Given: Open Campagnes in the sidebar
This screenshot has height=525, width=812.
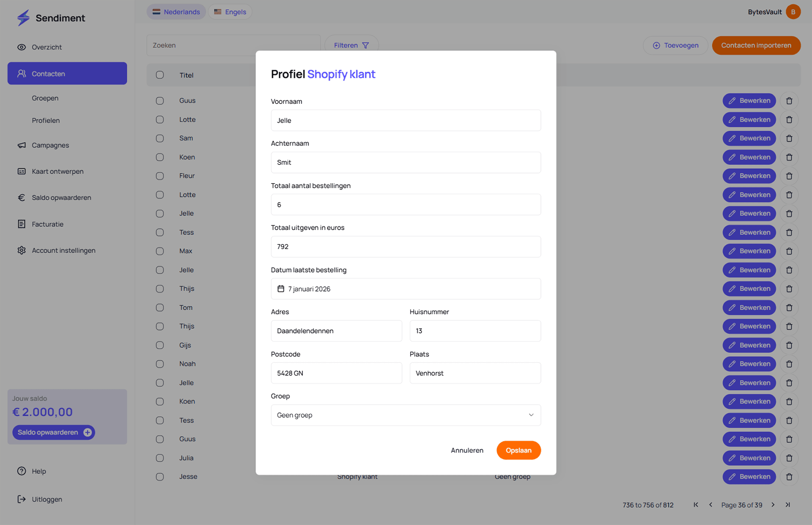Looking at the screenshot, I should [x=50, y=145].
